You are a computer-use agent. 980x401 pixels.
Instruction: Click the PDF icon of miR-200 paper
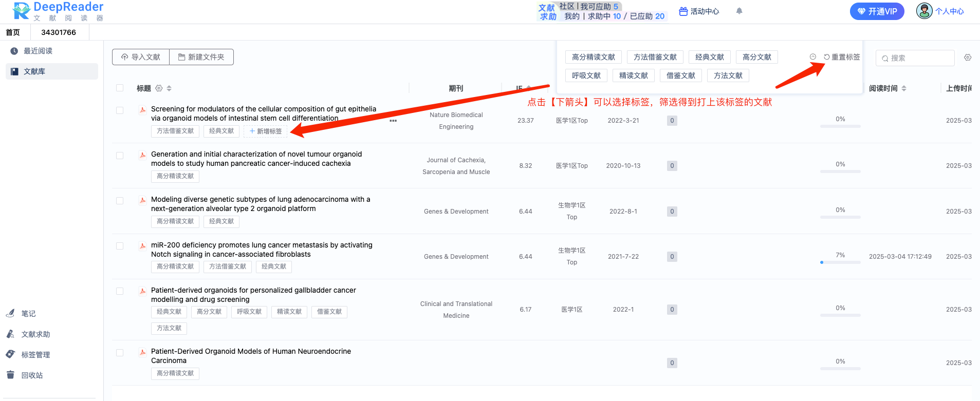tap(142, 245)
